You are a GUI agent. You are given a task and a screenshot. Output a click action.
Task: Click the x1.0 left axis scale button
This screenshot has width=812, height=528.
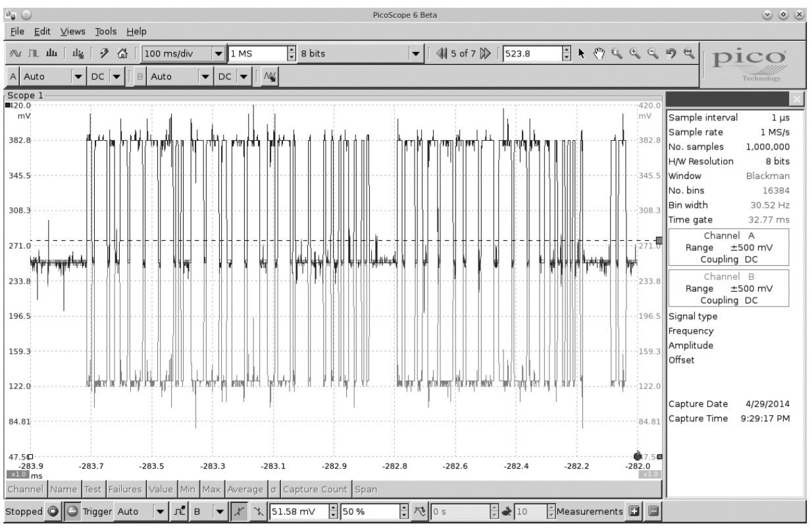[17, 475]
